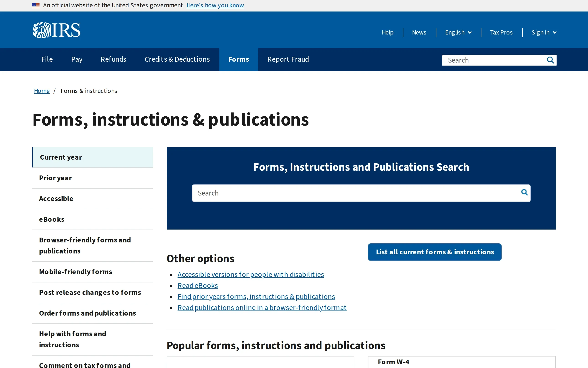Select the Forms navigation tab
The height and width of the screenshot is (368, 588).
[239, 59]
